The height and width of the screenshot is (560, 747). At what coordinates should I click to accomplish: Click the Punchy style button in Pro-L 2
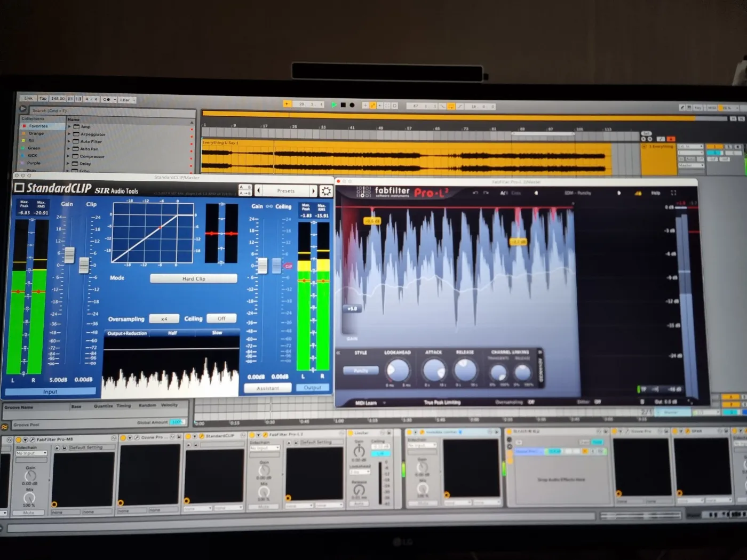[x=361, y=370]
